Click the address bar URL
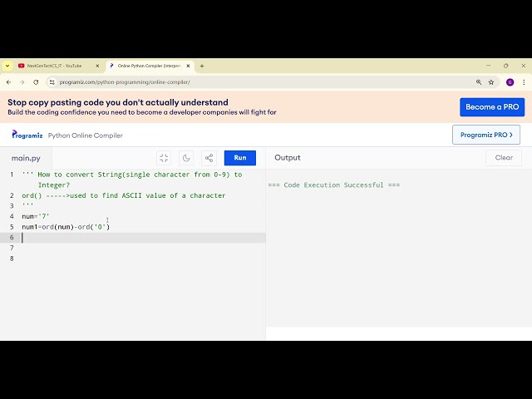This screenshot has height=399, width=532. 125,82
